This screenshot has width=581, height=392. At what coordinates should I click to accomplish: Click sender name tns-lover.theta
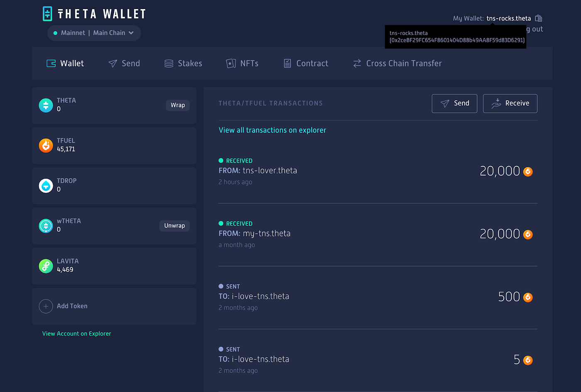[x=270, y=170]
